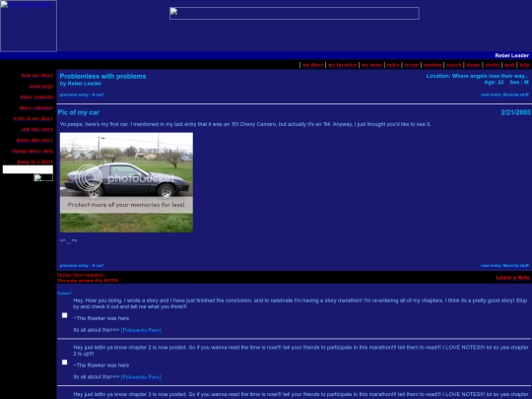Click the Problemless with problems diary title
Image resolution: width=532 pixels, height=399 pixels.
tap(102, 76)
